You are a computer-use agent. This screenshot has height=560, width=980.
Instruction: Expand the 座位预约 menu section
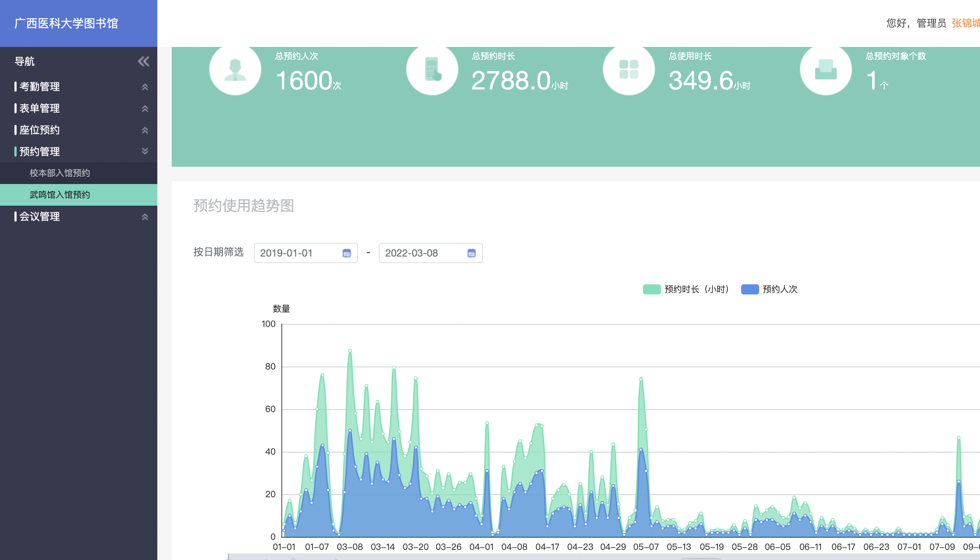pyautogui.click(x=40, y=130)
